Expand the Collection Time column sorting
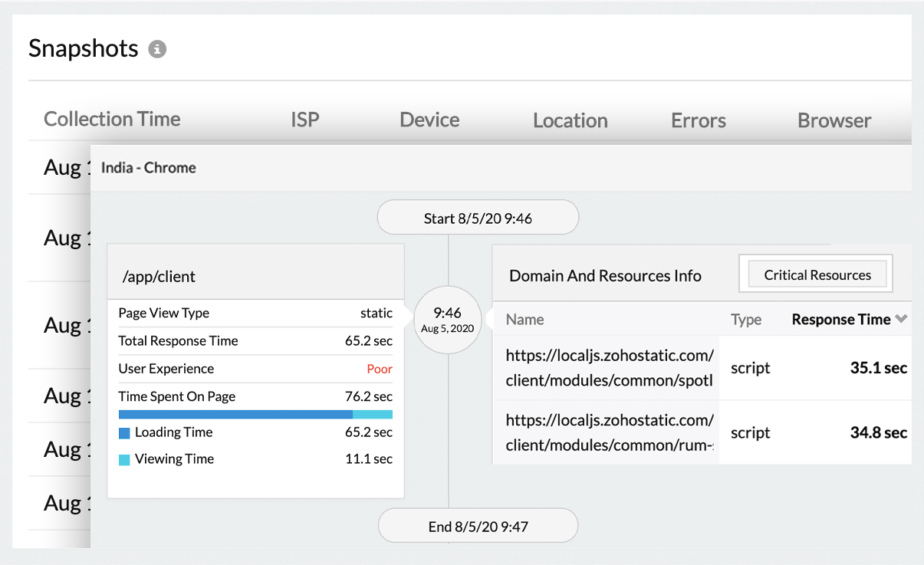924x565 pixels. coord(112,119)
